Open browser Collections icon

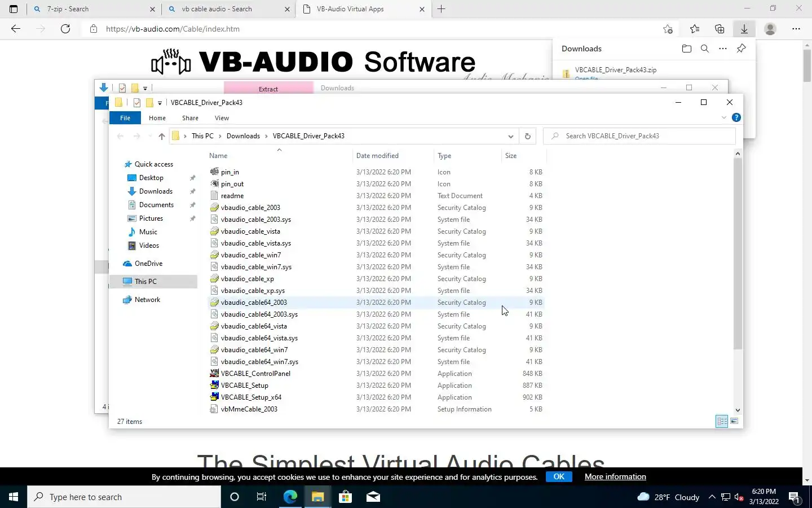pos(720,29)
